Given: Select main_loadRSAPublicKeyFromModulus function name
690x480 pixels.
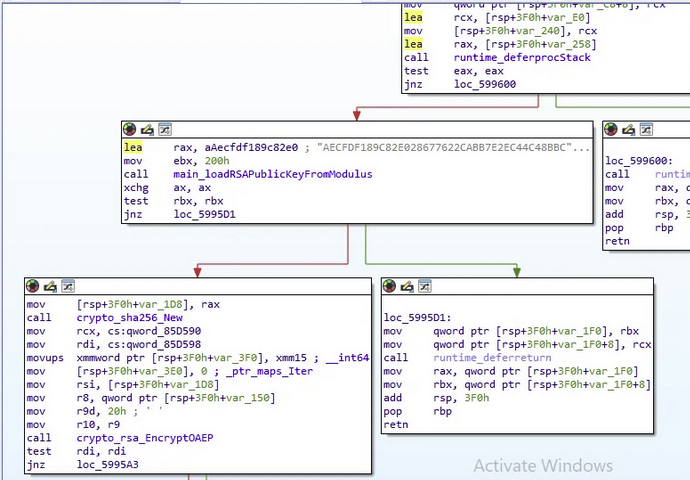Looking at the screenshot, I should (272, 174).
